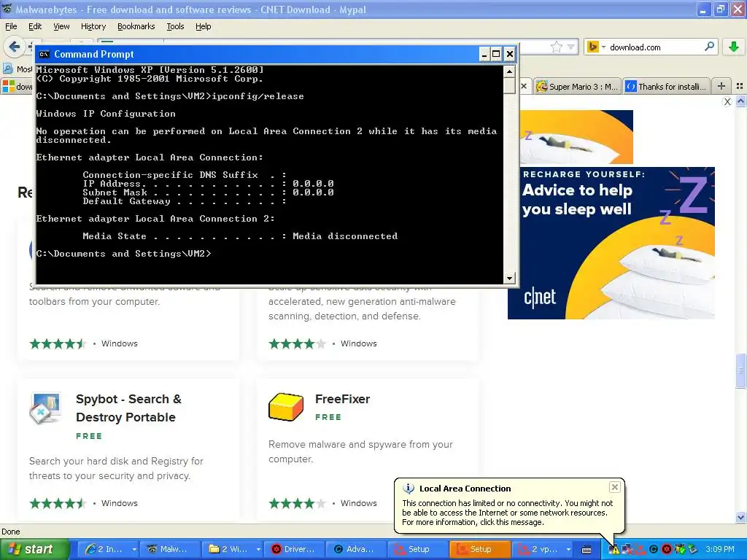Screen dimensions: 747x560
Task: Open the View menu
Action: tap(61, 26)
